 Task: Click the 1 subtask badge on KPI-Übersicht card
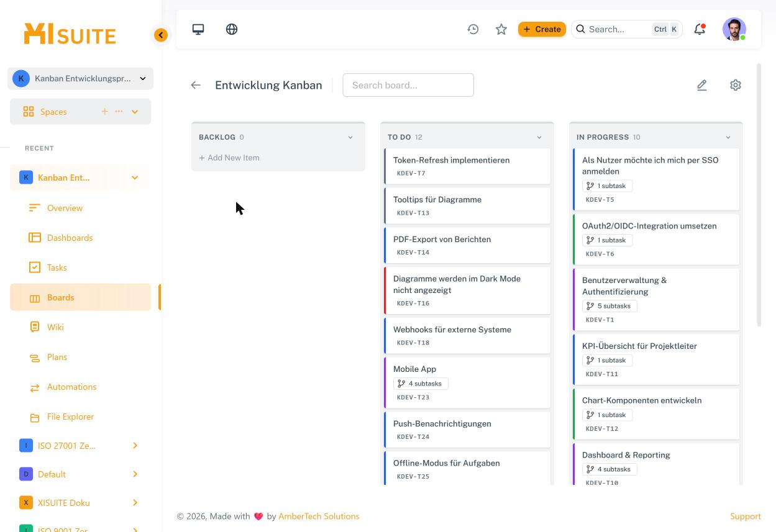(606, 360)
